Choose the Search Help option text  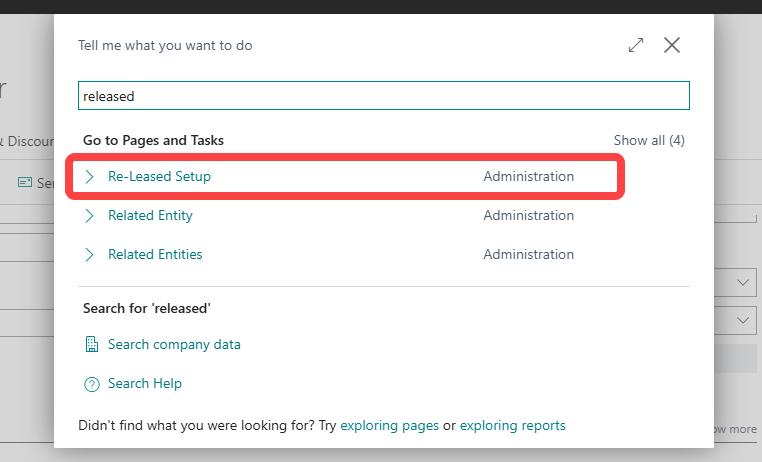(145, 384)
